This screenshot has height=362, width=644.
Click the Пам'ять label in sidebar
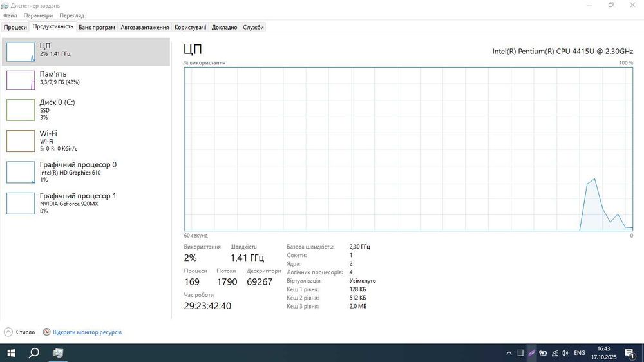coord(53,74)
